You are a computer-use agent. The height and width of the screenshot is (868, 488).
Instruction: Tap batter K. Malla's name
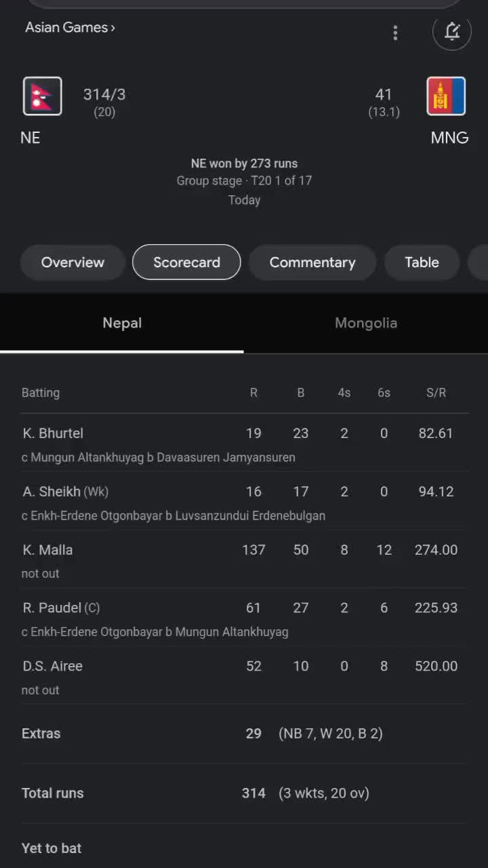[48, 550]
